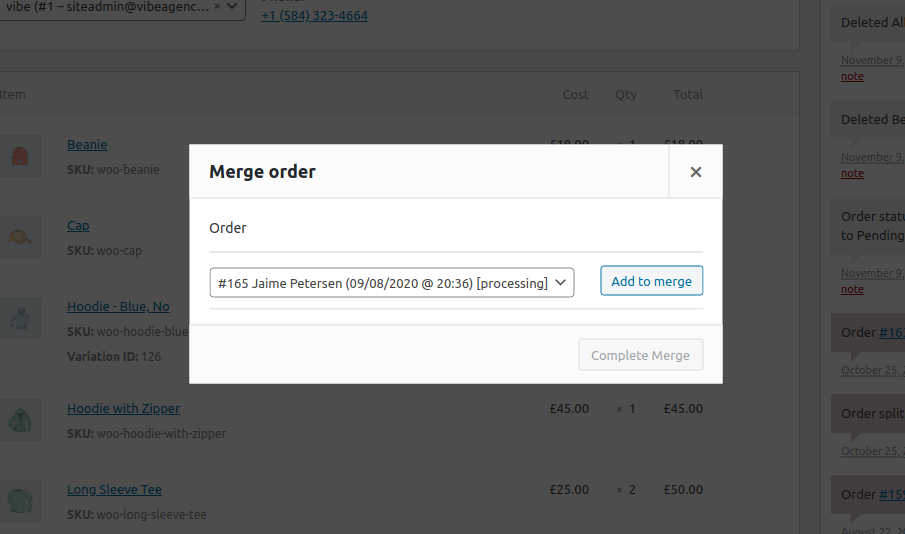Viewport: 905px width, 534px height.
Task: Open the Long Sleeve Tee link
Action: [x=114, y=490]
